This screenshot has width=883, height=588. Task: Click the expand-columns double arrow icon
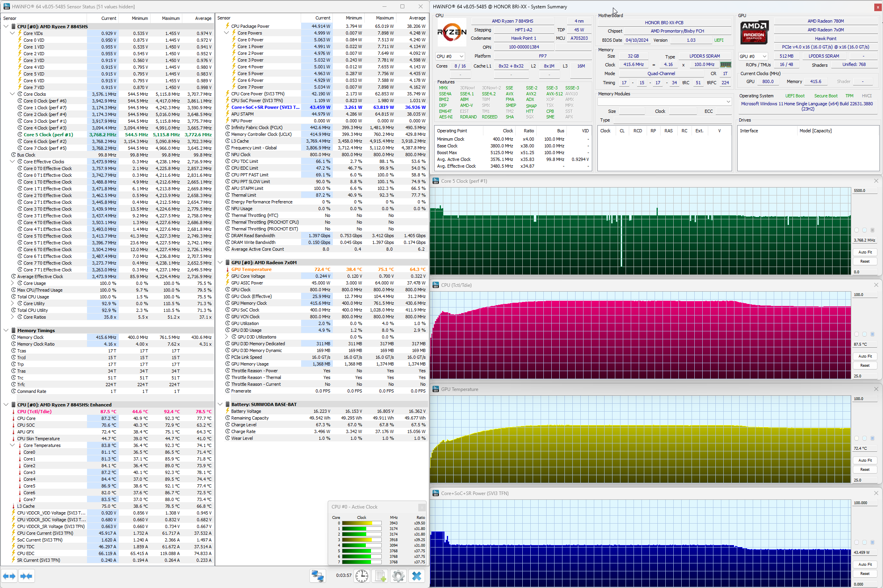pos(9,576)
